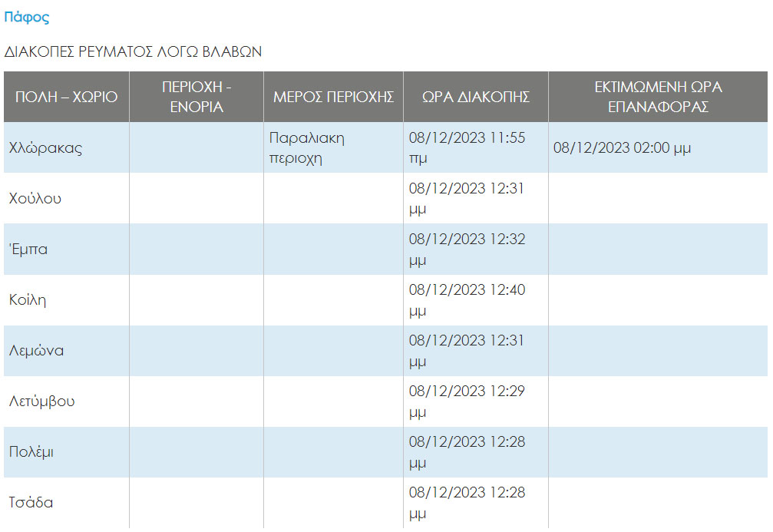The image size is (773, 532).
Task: Click the Πολέμι village link
Action: click(x=31, y=452)
